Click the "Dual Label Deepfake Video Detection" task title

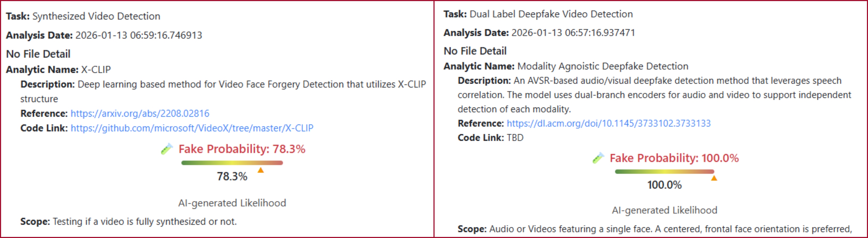(551, 14)
